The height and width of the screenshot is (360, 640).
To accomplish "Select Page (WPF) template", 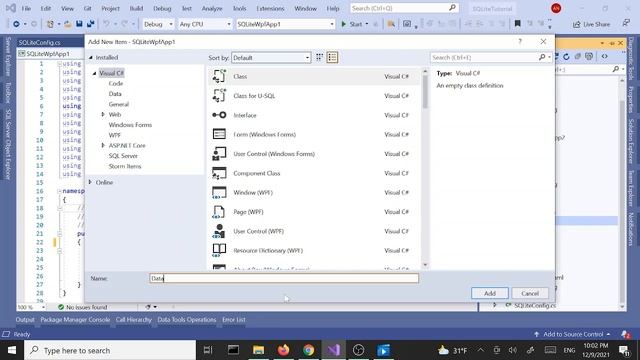I will click(x=313, y=212).
